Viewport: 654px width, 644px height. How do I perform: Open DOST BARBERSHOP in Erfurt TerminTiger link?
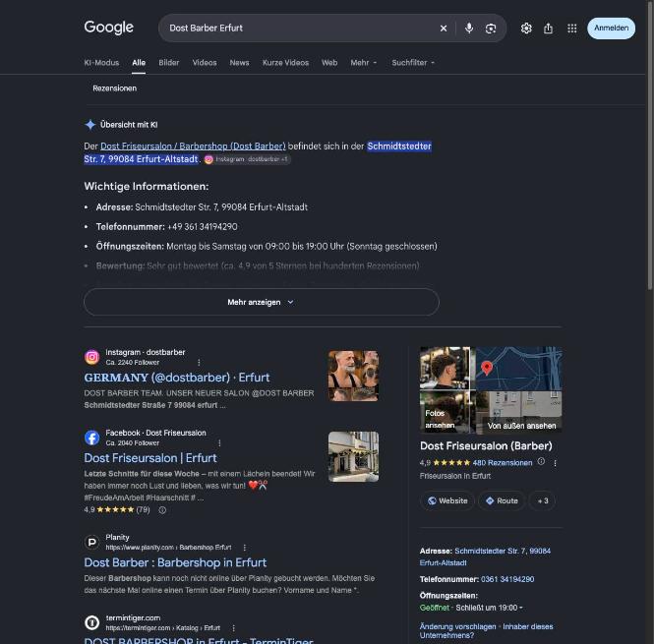click(199, 641)
